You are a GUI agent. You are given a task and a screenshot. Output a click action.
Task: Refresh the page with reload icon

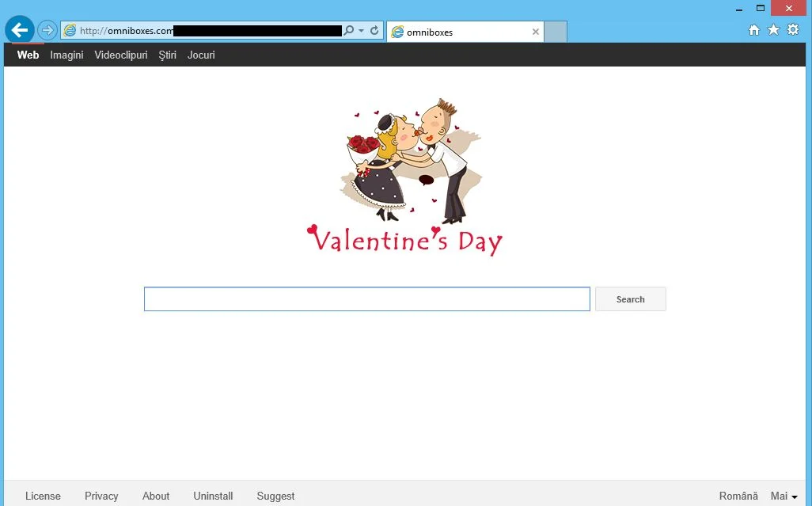(374, 31)
